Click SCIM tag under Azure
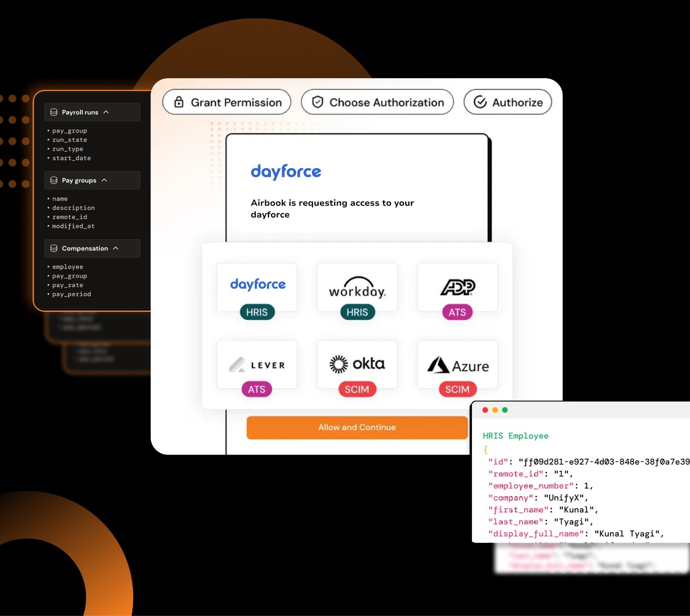690x616 pixels. click(457, 390)
